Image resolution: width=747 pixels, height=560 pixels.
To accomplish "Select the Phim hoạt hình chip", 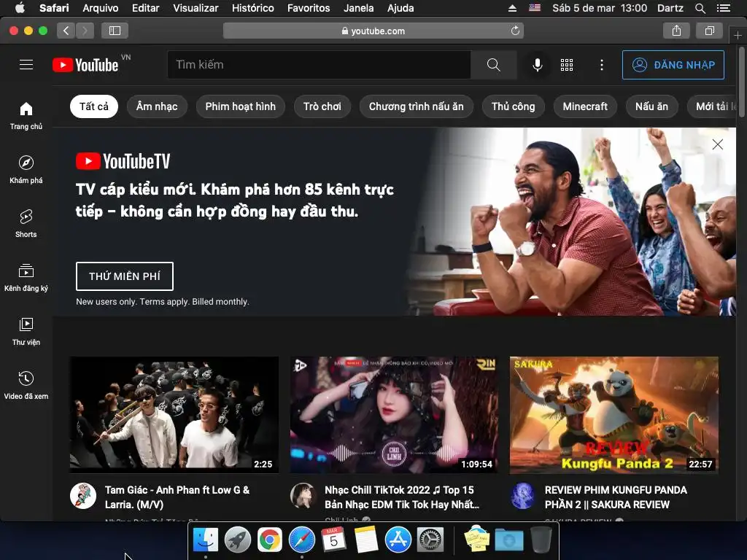I will coord(240,106).
